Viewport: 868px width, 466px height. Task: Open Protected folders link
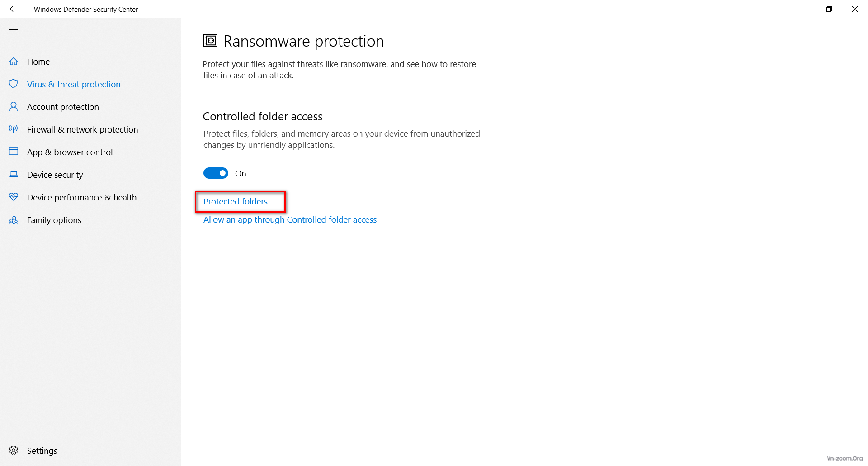click(236, 201)
